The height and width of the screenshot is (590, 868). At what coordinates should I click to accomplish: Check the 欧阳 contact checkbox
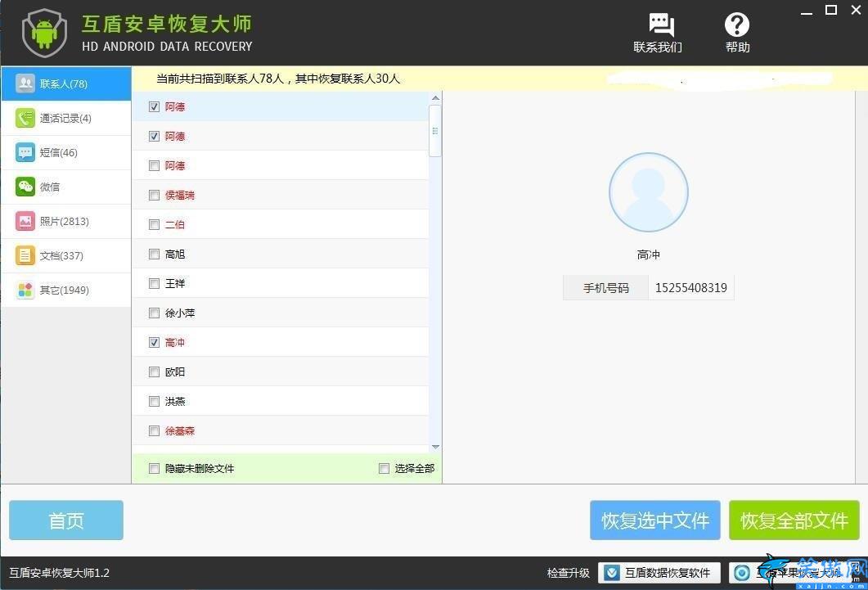pyautogui.click(x=154, y=372)
